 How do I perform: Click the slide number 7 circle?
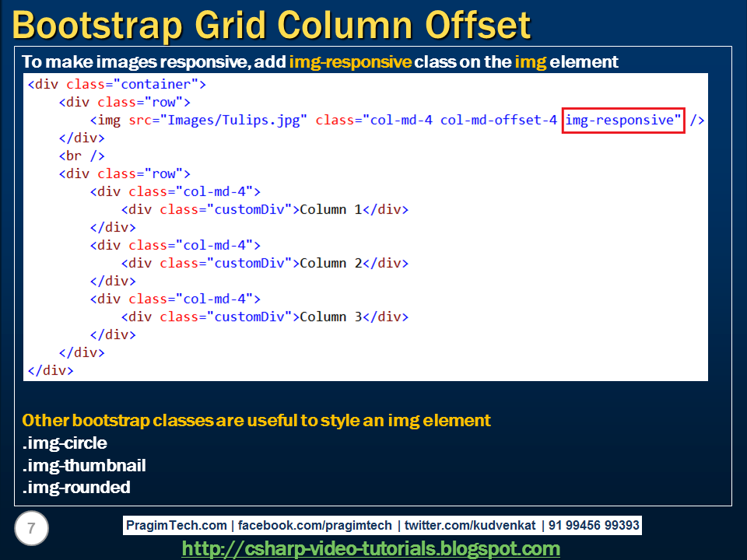(31, 528)
